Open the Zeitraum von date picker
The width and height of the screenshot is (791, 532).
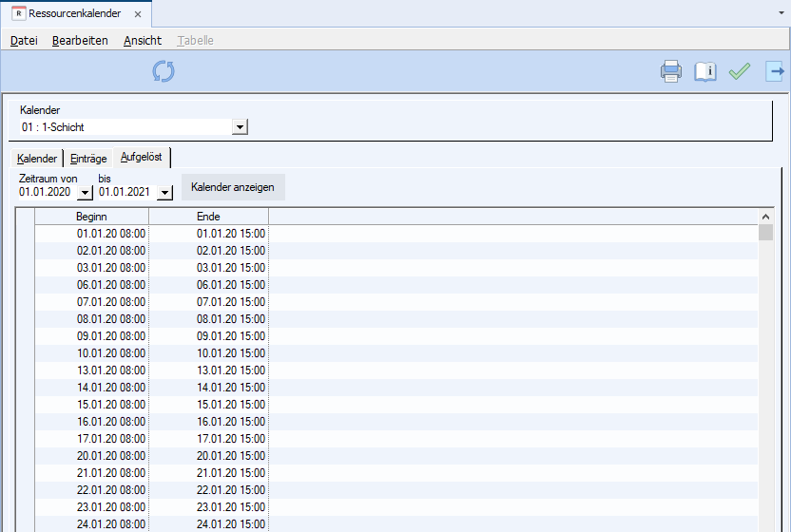point(85,193)
